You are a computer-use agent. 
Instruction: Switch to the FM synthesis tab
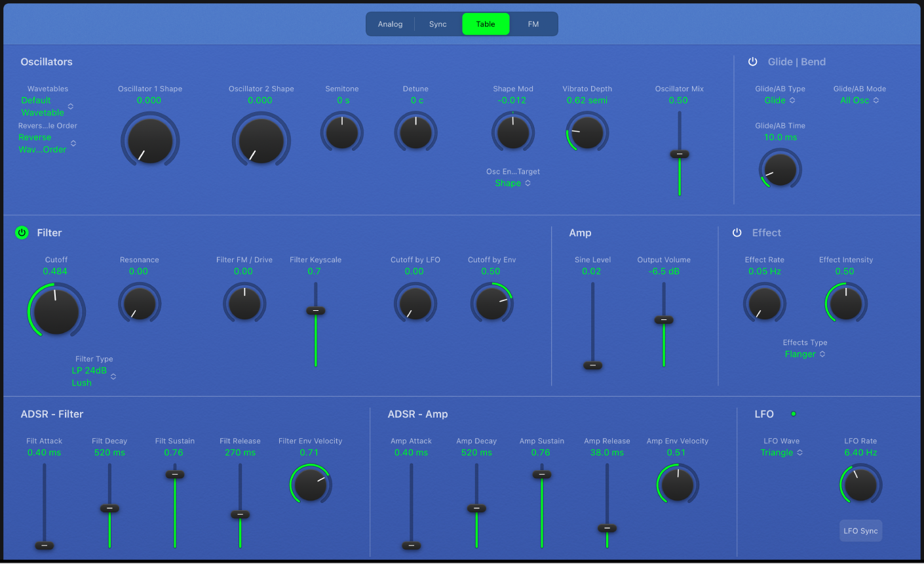(x=533, y=24)
